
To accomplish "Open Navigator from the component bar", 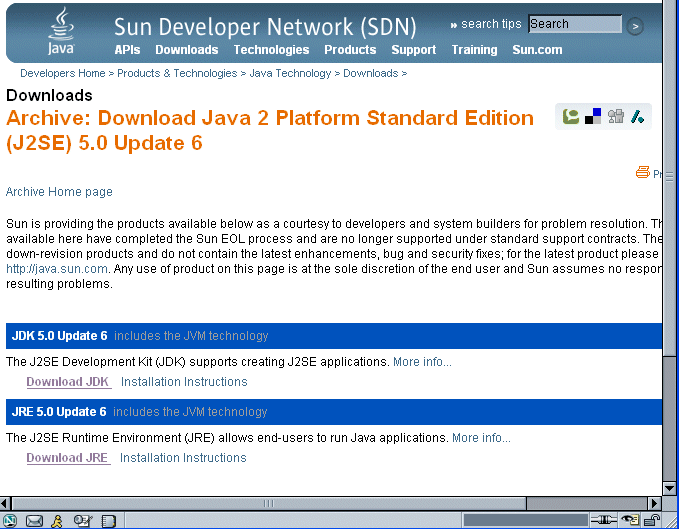I will [11, 520].
